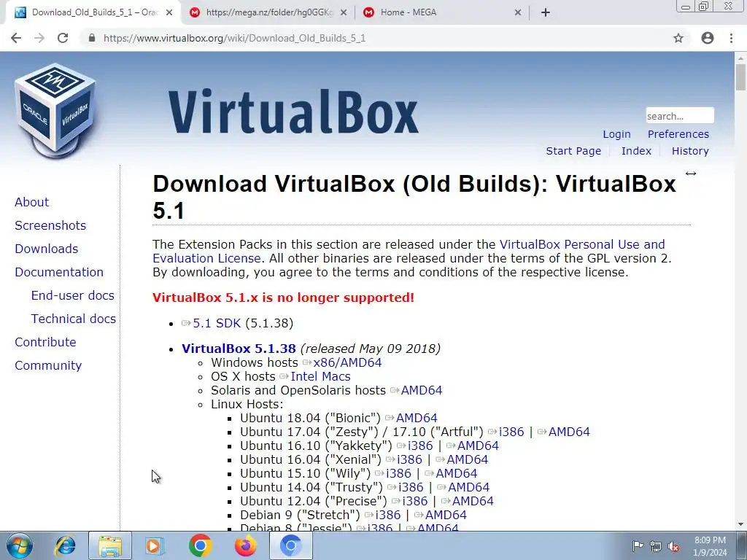747x560 pixels.
Task: Open Community in the sidebar
Action: [48, 365]
